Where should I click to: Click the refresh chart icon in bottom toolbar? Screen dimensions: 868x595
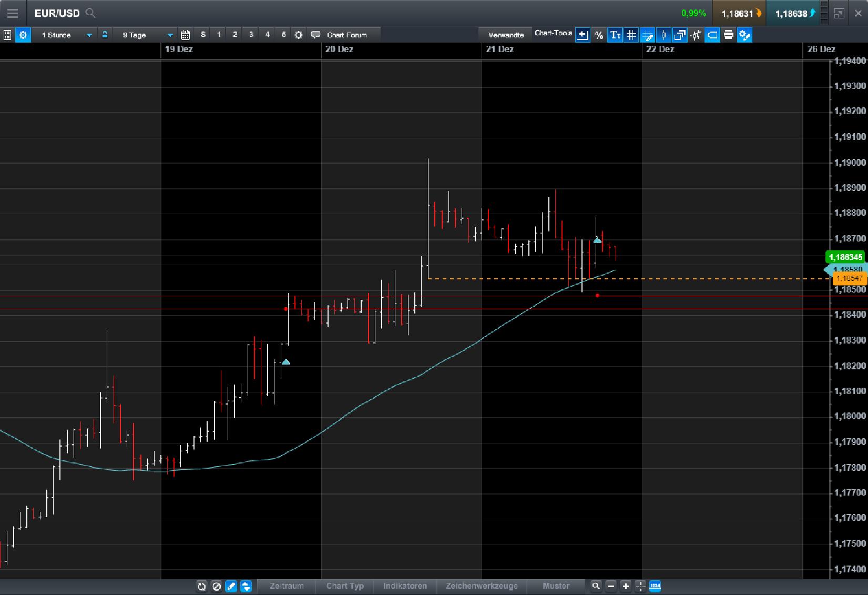coord(202,586)
